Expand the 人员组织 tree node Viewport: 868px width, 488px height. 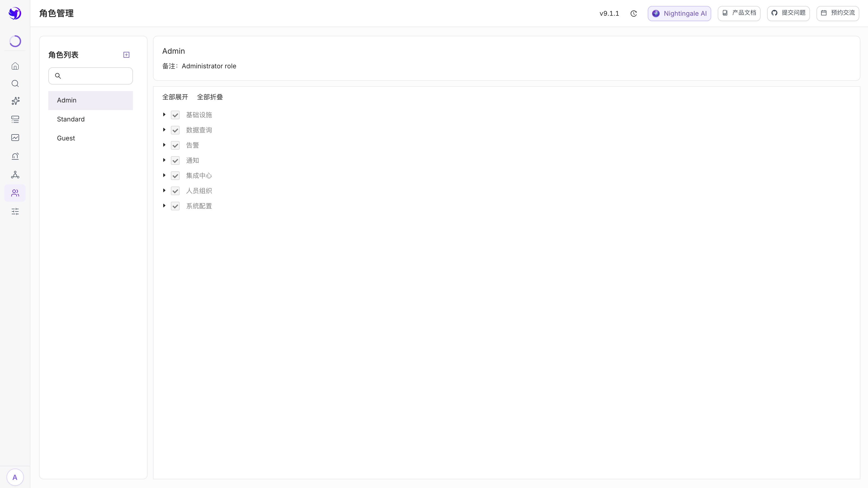point(164,190)
